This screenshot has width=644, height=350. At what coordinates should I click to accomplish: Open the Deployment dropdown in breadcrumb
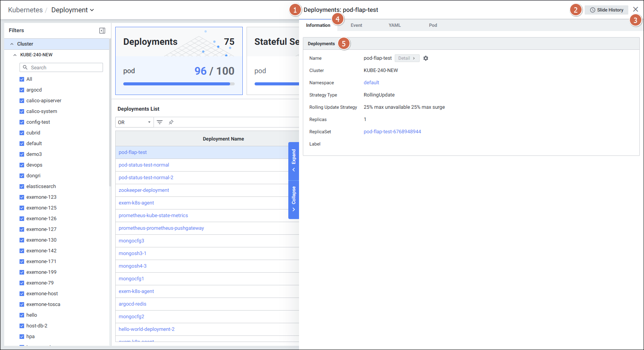tap(72, 10)
